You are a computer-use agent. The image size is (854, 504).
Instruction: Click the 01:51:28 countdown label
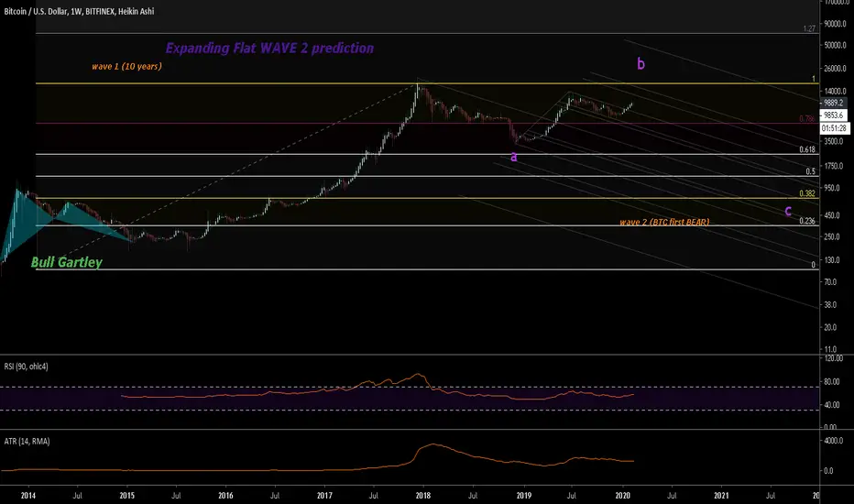point(834,128)
